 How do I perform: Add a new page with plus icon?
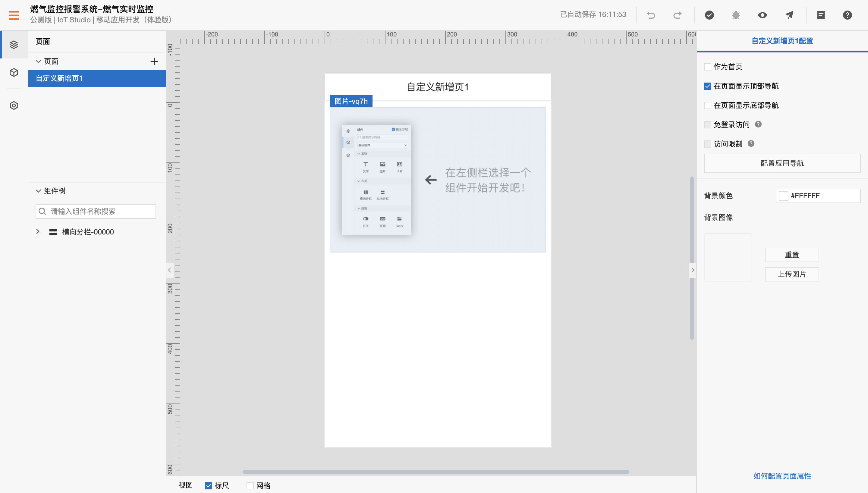point(154,61)
